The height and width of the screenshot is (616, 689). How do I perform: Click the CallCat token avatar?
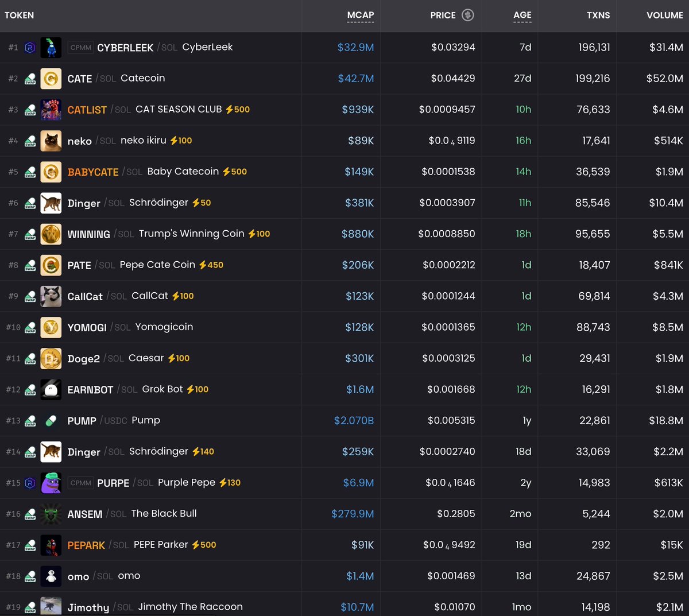click(51, 296)
